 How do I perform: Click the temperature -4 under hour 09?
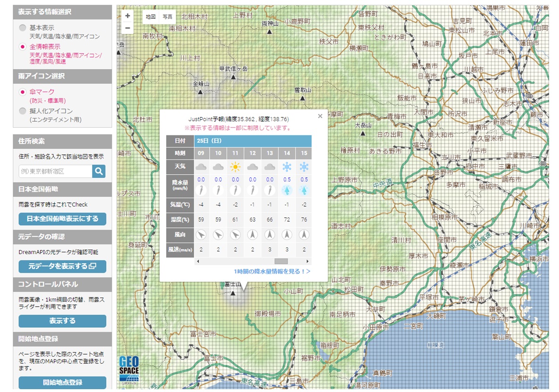[201, 205]
